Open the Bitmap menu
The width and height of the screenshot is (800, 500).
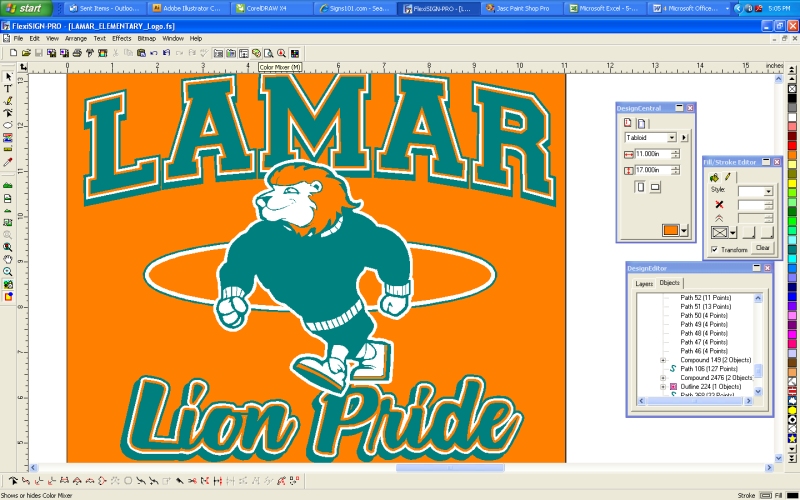coord(146,38)
